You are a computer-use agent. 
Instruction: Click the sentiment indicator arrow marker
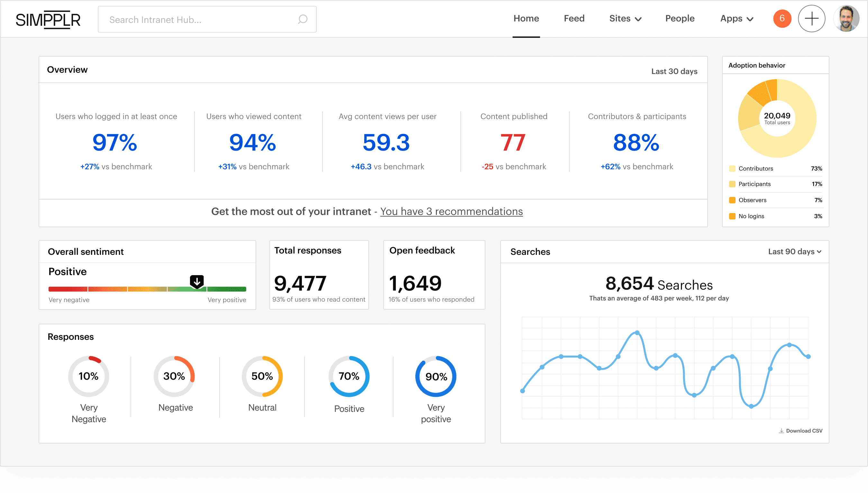coord(197,281)
